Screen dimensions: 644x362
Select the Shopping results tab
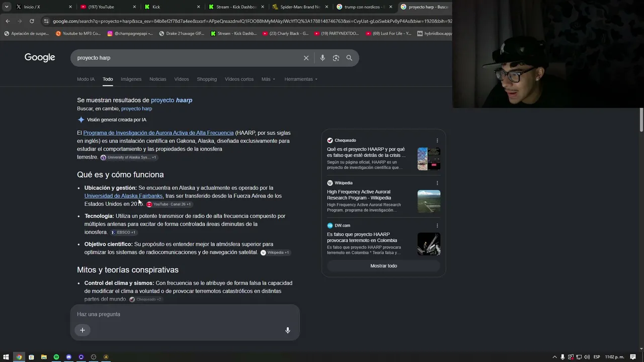[207, 79]
